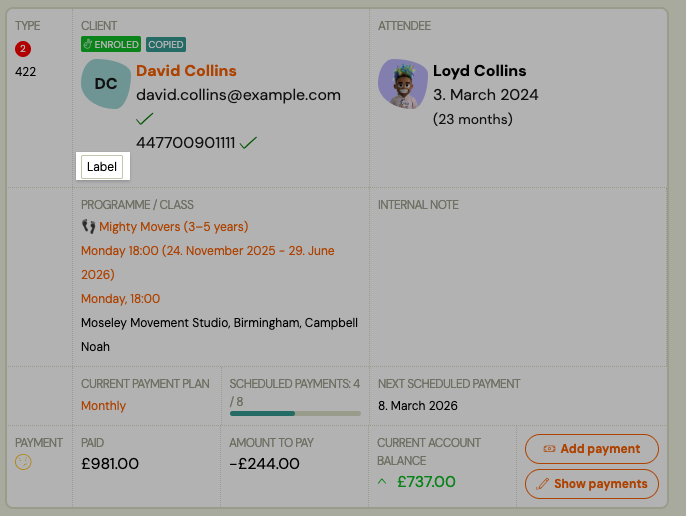The image size is (686, 516).
Task: Open the Monday 18:00 class date range link
Action: pyautogui.click(x=208, y=262)
